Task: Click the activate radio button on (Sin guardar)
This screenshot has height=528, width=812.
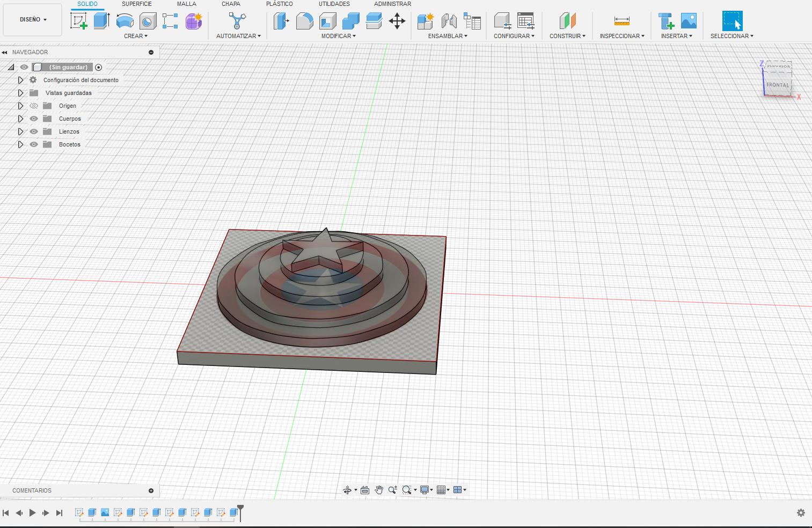Action: coord(98,67)
